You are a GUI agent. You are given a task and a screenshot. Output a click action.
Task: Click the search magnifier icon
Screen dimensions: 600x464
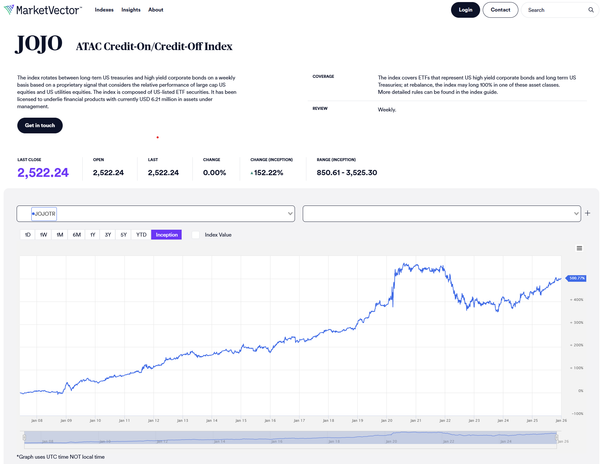591,10
